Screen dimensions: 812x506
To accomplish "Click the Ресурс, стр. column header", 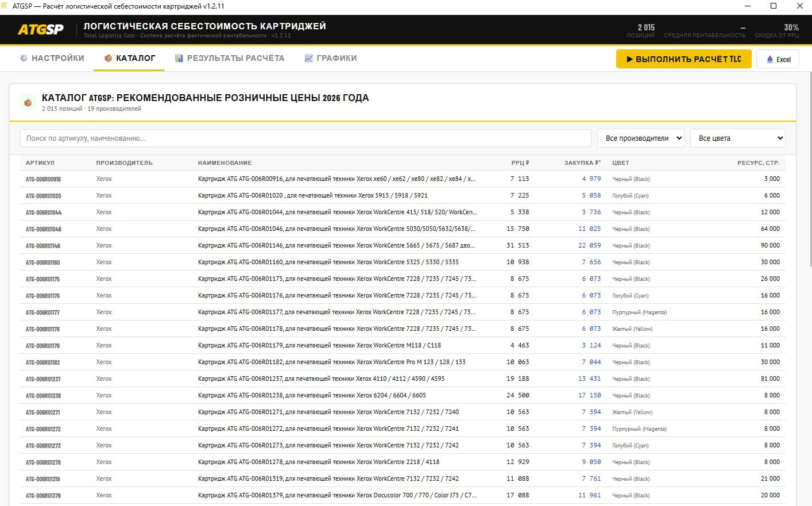I will [x=758, y=163].
